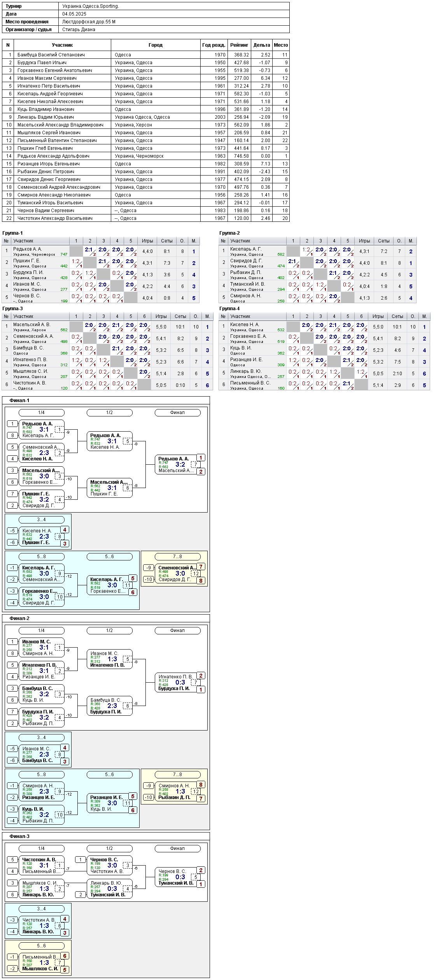This screenshot has height=980, width=434.
Task: Select participant 'Горкавенко Евгений Анатольевич'
Action: (55, 70)
